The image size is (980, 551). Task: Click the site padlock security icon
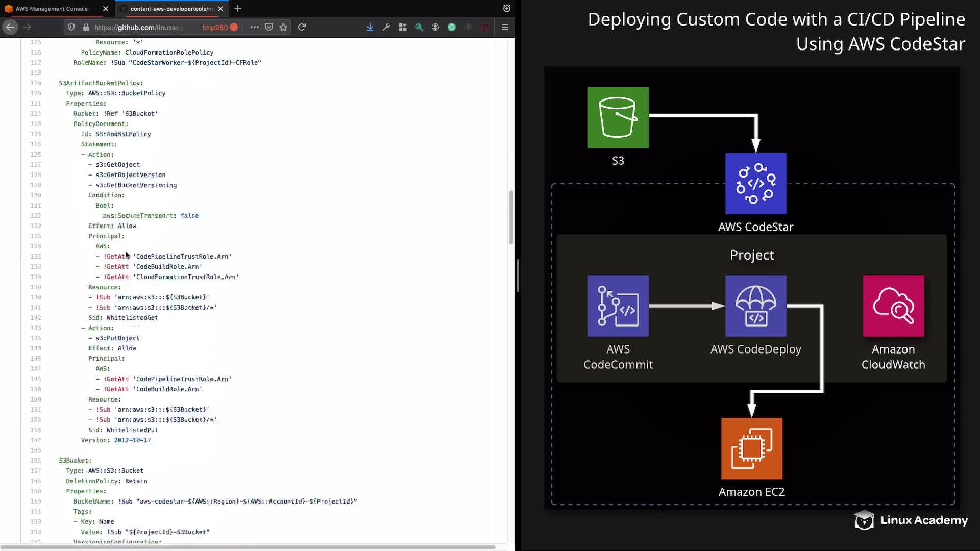tap(86, 27)
